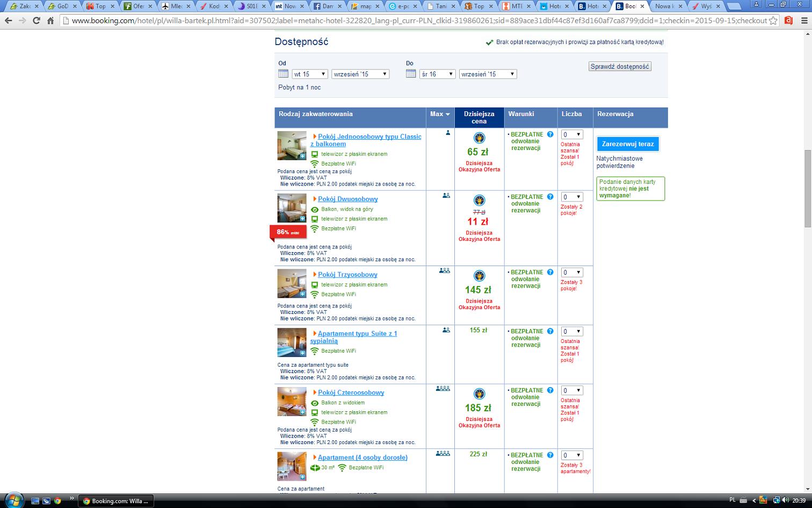
Task: Switch to the Facebook browser tab
Action: [x=326, y=6]
